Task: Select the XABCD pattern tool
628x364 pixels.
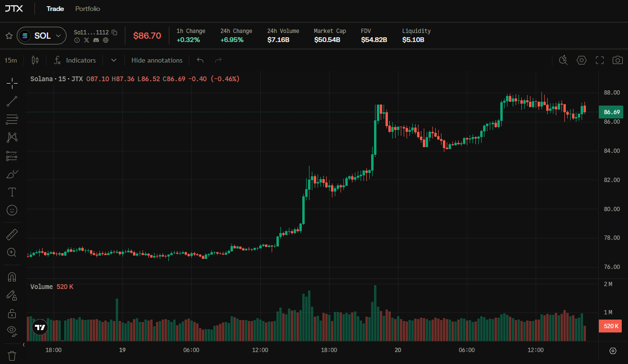Action: coord(12,138)
